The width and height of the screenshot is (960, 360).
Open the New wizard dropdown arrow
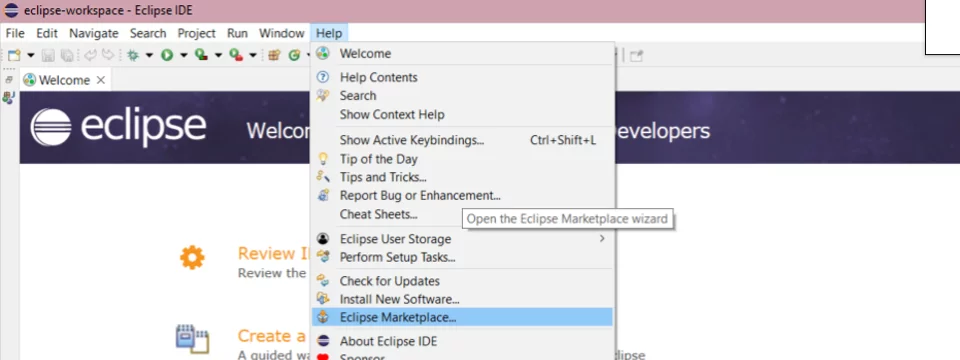(31, 56)
